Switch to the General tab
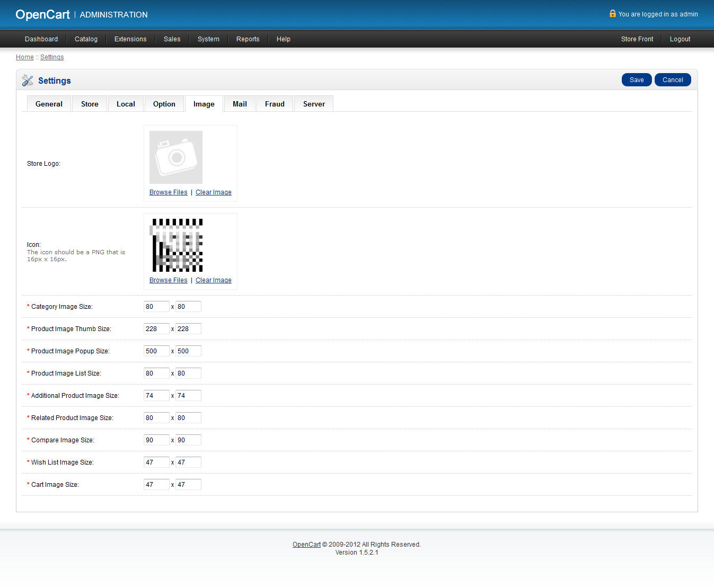This screenshot has width=714, height=588. click(x=49, y=104)
